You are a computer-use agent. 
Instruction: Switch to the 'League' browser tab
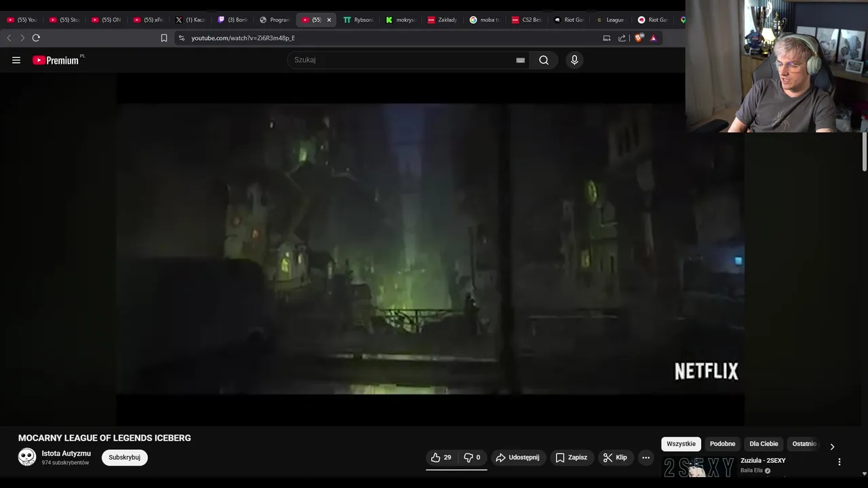[x=611, y=20]
